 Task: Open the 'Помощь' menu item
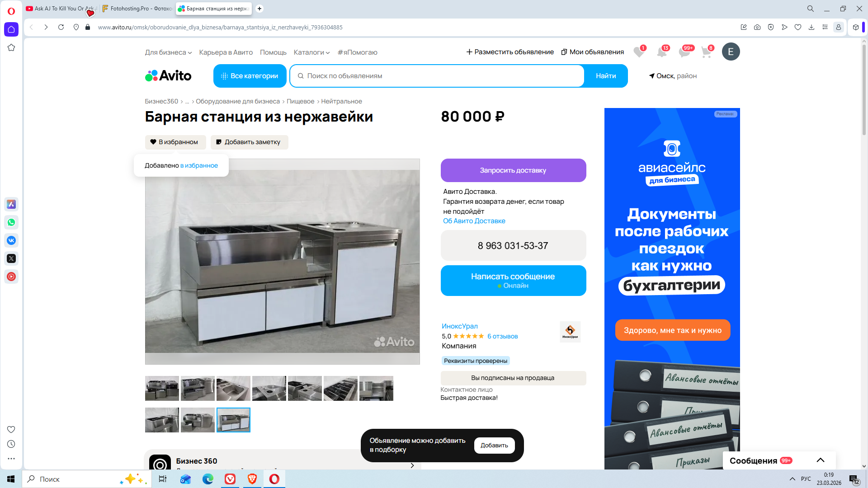(273, 52)
